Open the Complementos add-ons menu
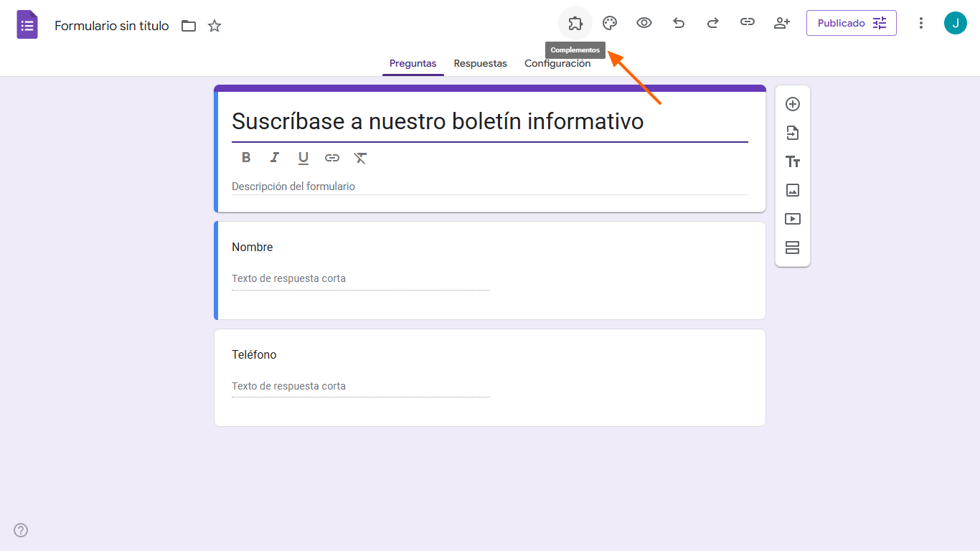Image resolution: width=980 pixels, height=551 pixels. pyautogui.click(x=575, y=22)
